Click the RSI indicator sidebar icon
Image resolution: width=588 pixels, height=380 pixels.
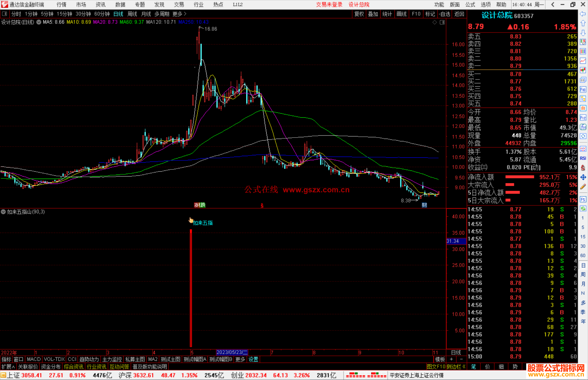tap(583, 158)
